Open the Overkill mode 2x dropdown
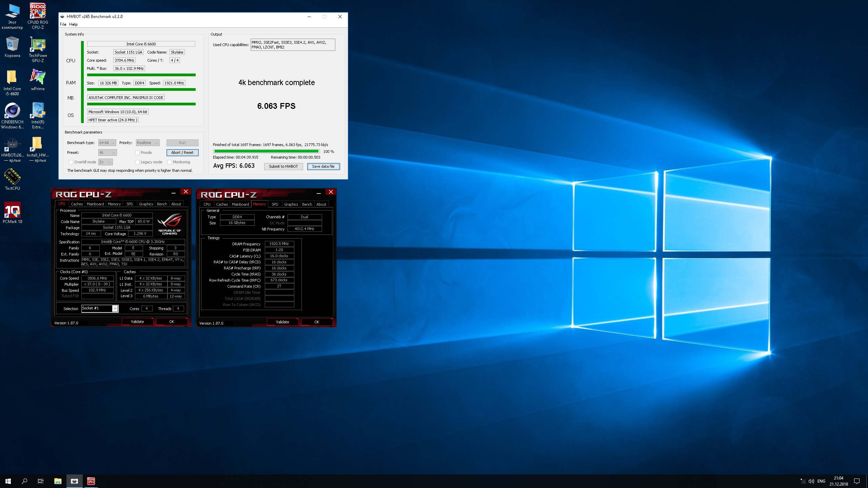This screenshot has height=488, width=868. 105,162
